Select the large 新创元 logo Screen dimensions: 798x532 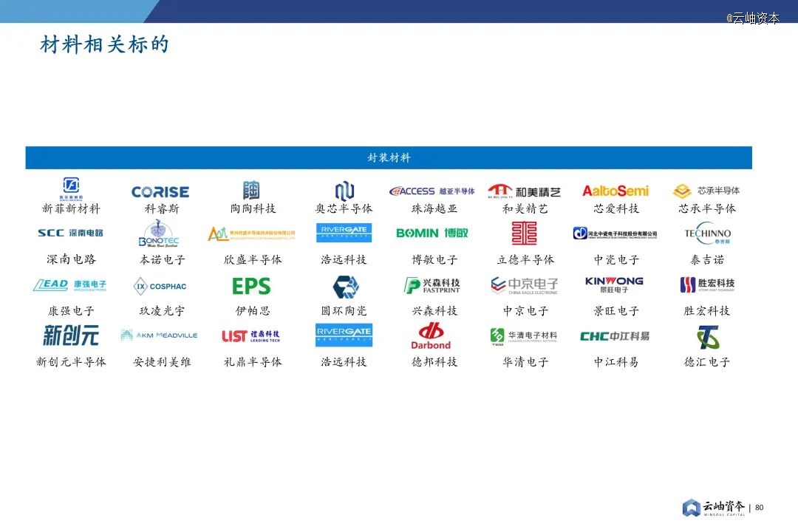click(71, 335)
